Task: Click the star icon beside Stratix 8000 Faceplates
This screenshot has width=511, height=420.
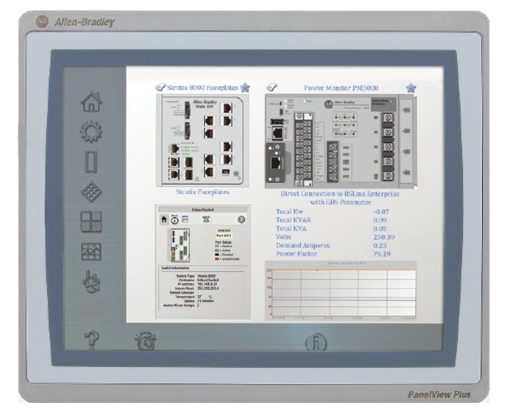Action: [245, 88]
